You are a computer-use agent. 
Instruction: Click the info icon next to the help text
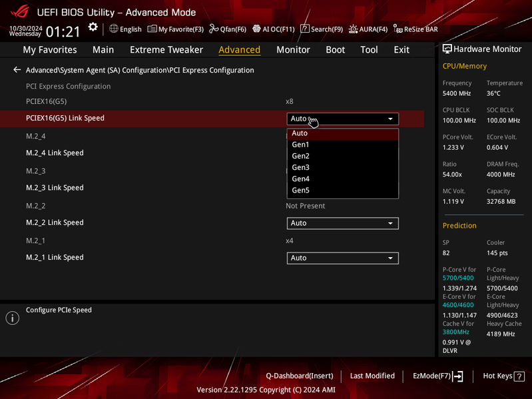pos(13,318)
